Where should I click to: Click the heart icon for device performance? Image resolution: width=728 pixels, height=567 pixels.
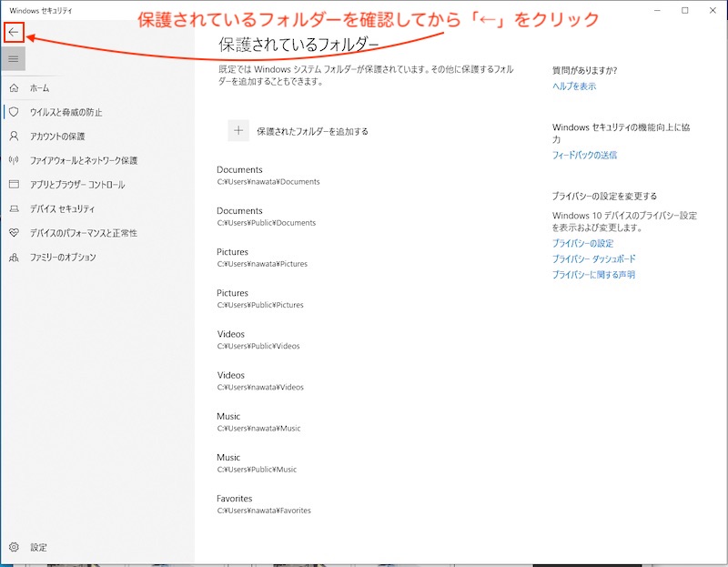coord(14,233)
